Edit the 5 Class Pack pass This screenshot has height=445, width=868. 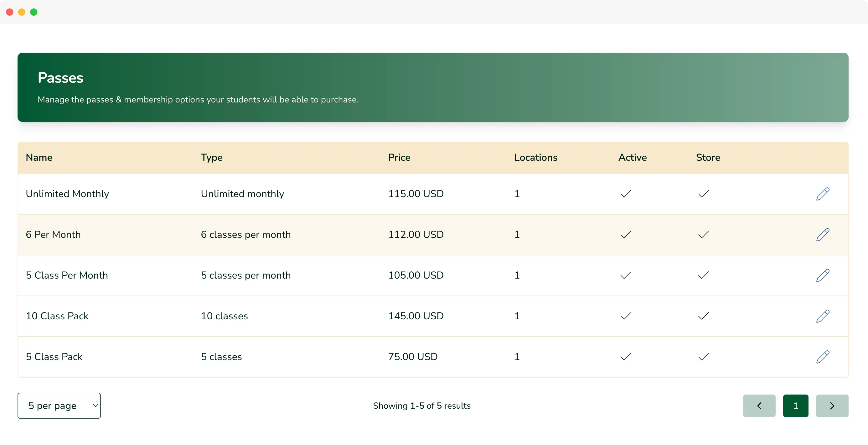click(823, 357)
